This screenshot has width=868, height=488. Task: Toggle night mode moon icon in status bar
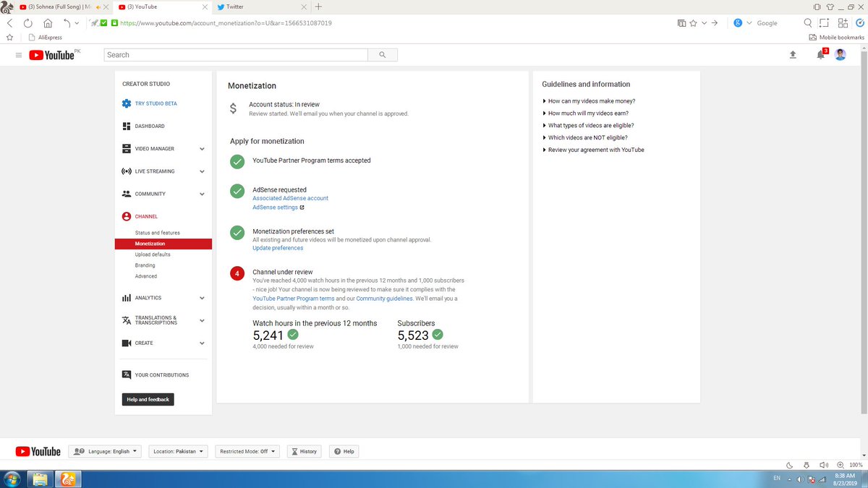pos(789,465)
